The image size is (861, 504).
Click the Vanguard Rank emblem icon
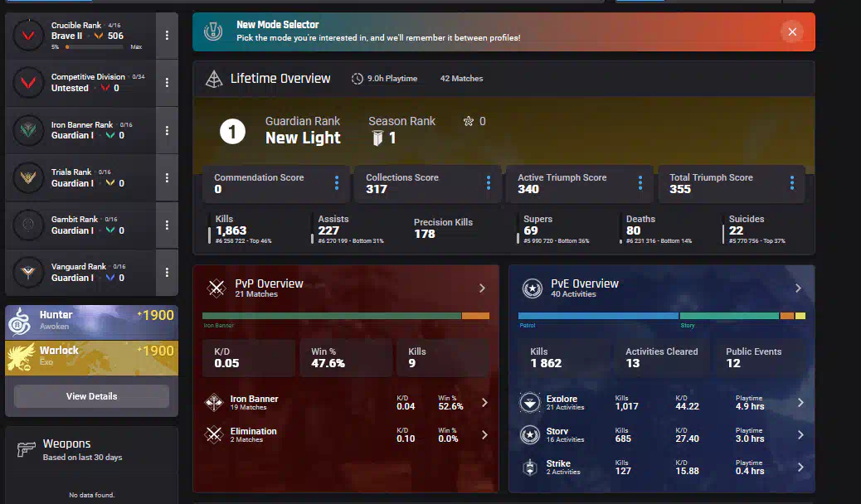point(30,272)
